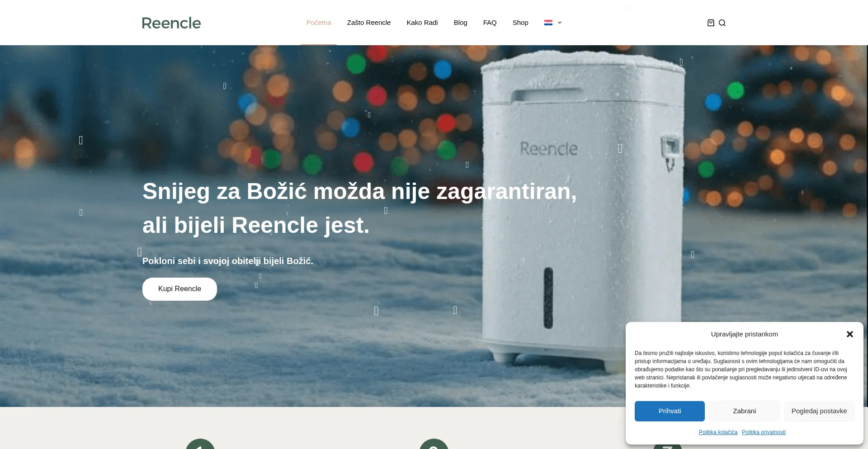The image size is (868, 449).
Task: Go to the Shop page
Action: coord(520,23)
